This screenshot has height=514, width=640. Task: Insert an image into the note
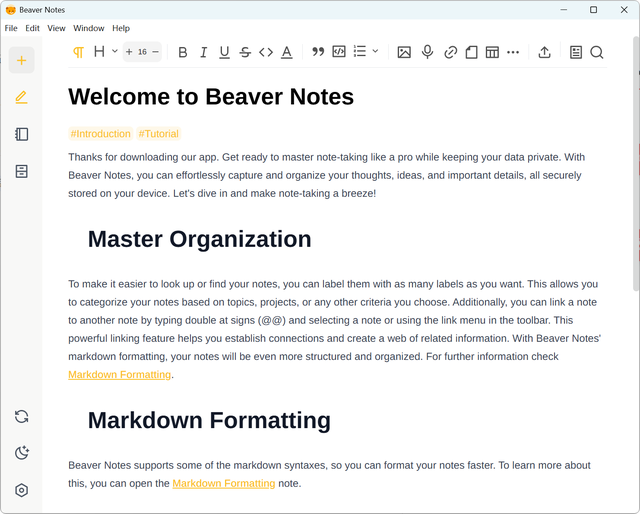tap(404, 52)
